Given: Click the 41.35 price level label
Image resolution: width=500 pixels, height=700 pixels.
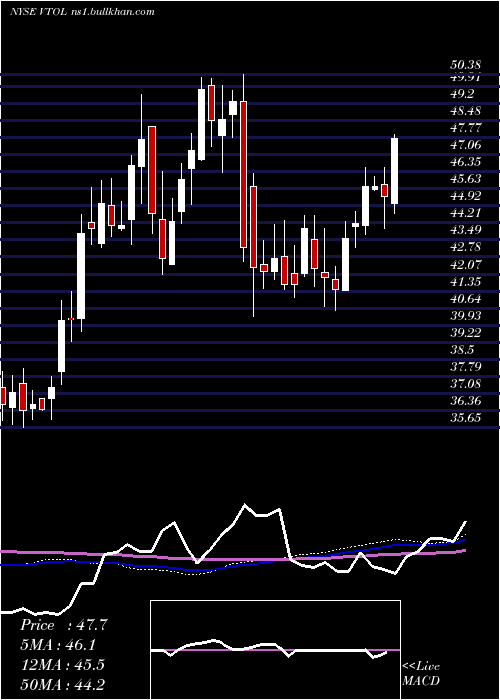Looking at the screenshot, I should [x=466, y=282].
